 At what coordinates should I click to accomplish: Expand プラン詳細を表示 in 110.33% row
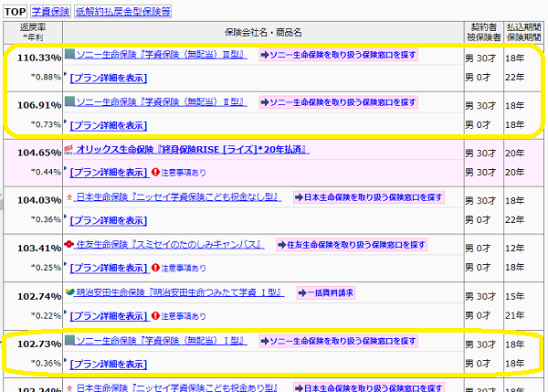[109, 78]
